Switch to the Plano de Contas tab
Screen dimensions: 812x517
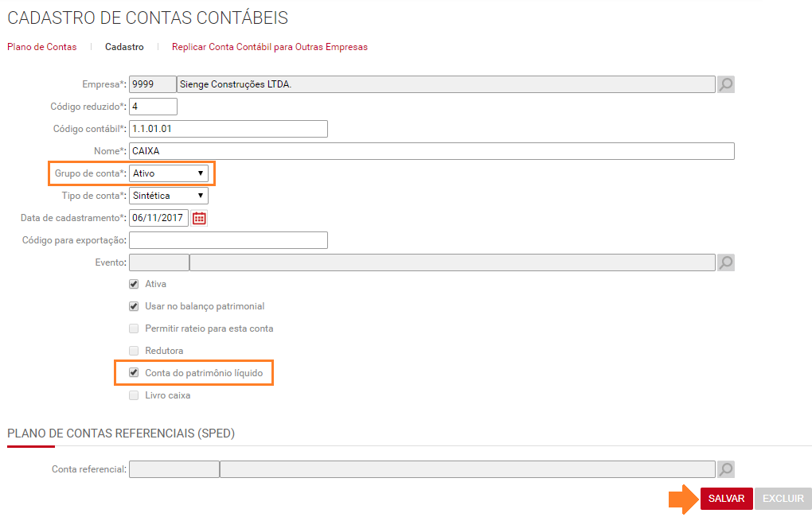point(42,47)
